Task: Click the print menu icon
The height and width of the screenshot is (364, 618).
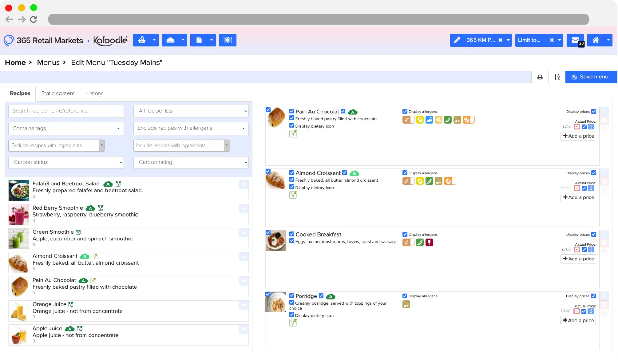Action: pos(540,77)
